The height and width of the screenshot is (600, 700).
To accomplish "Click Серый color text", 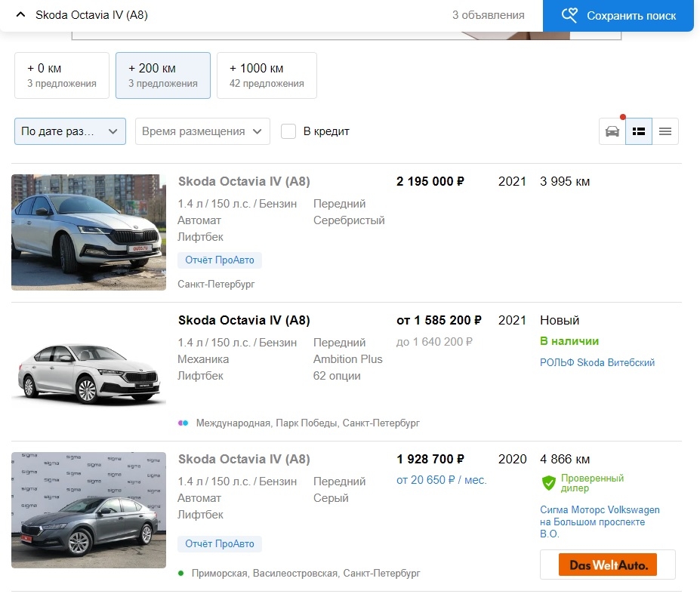I will coord(331,498).
